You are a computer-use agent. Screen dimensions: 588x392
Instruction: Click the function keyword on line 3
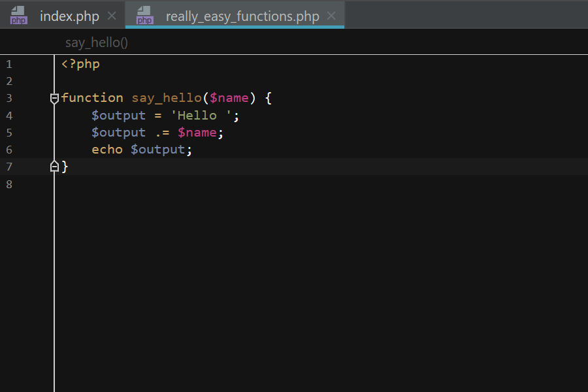[92, 98]
